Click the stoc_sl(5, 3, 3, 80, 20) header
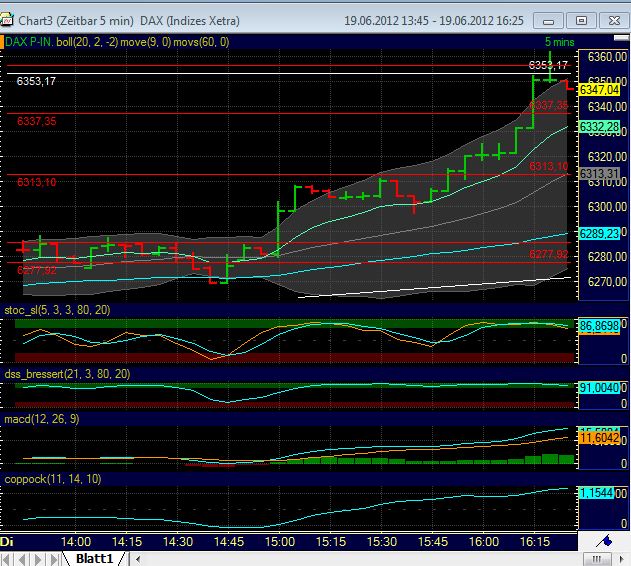631x566 pixels. [57, 310]
